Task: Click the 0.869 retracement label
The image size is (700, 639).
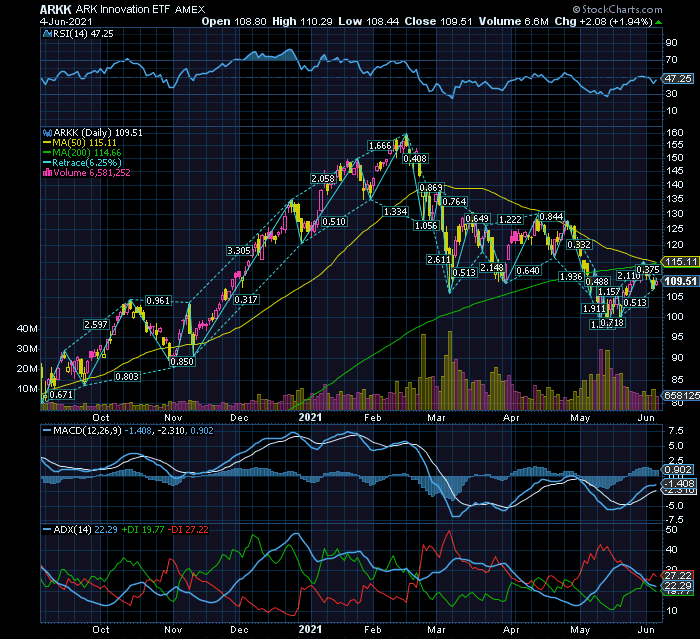Action: coord(431,188)
